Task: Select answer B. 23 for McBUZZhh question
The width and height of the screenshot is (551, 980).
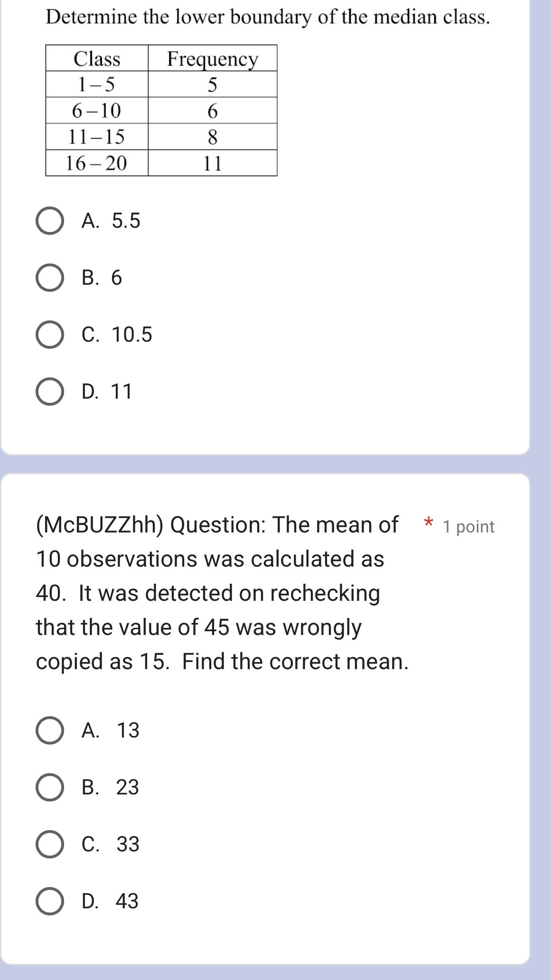Action: [x=49, y=788]
